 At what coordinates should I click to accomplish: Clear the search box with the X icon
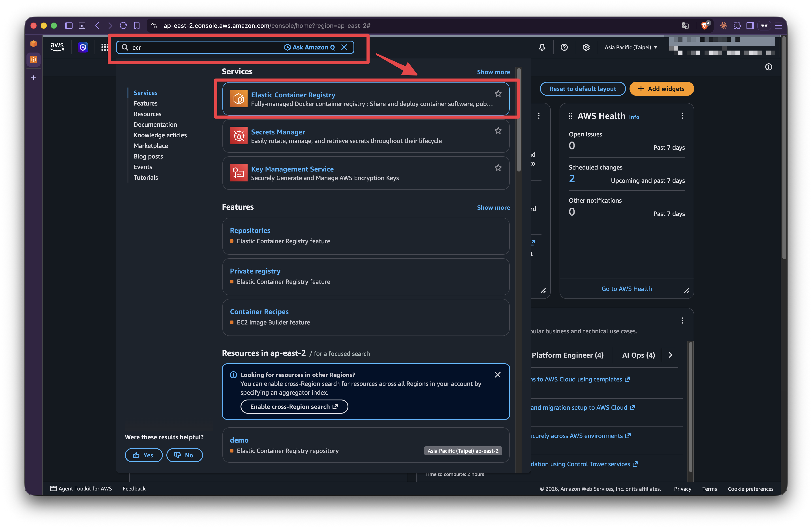tap(344, 47)
